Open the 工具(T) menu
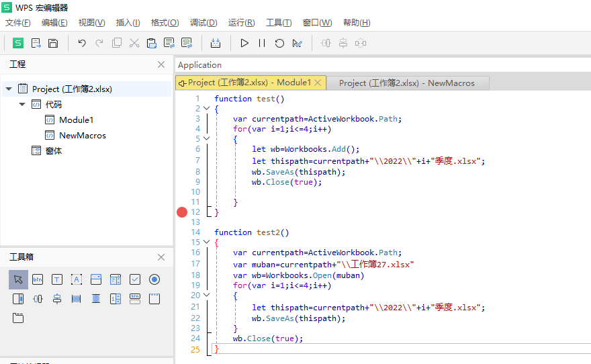 click(279, 23)
